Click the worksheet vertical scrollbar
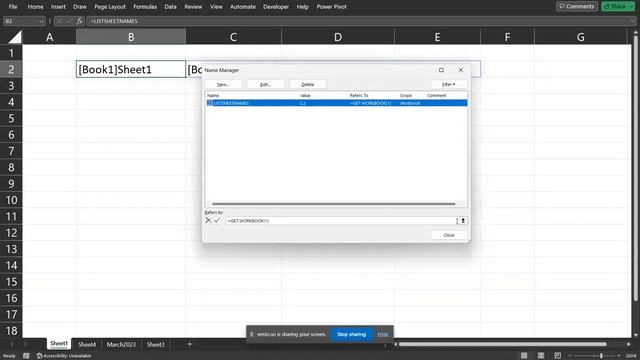640x360 pixels. pos(636,167)
